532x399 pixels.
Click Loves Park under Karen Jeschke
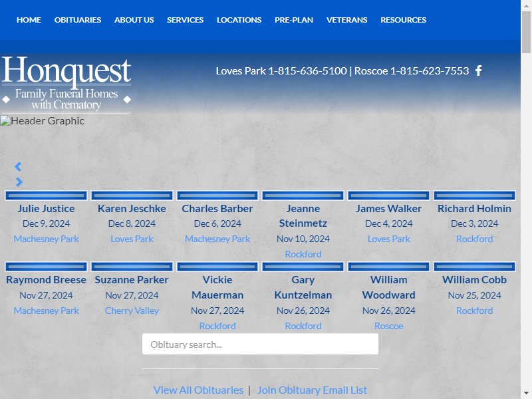pos(132,239)
